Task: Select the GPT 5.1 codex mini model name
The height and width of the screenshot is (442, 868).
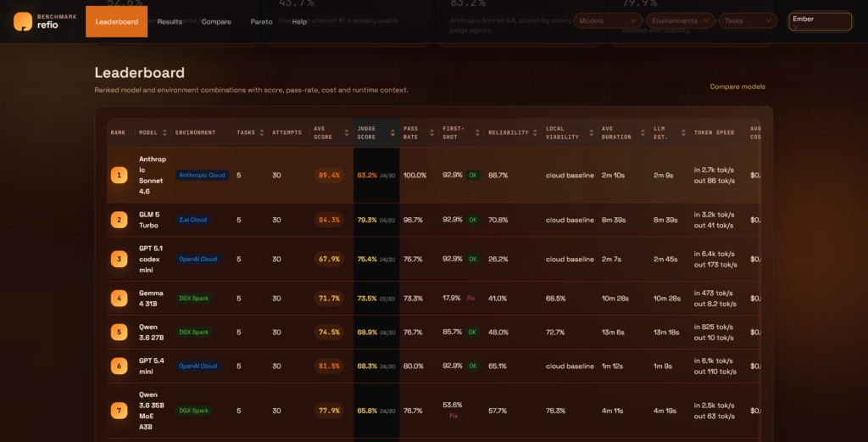Action: click(x=151, y=259)
